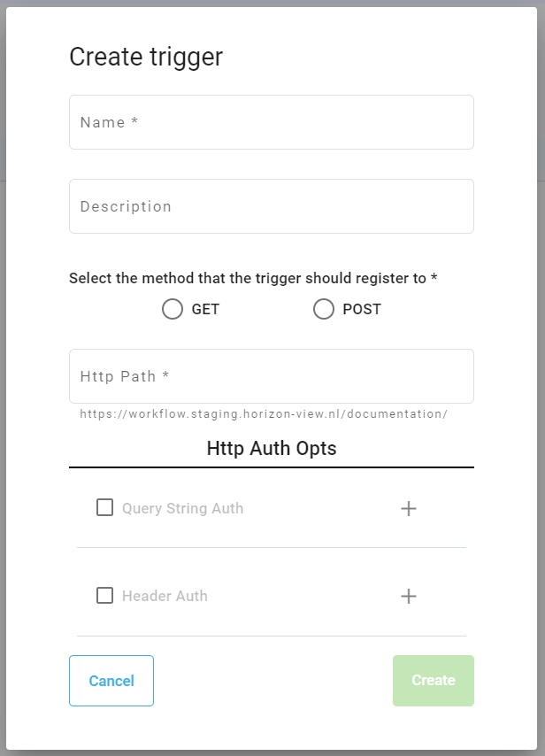545x756 pixels.
Task: Tick the Header Auth checkbox
Action: [x=104, y=596]
